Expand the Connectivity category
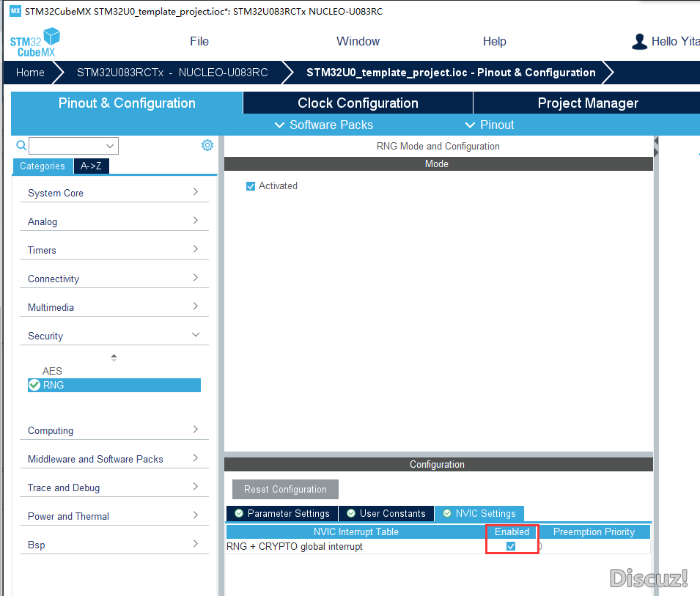700x596 pixels. tap(114, 279)
